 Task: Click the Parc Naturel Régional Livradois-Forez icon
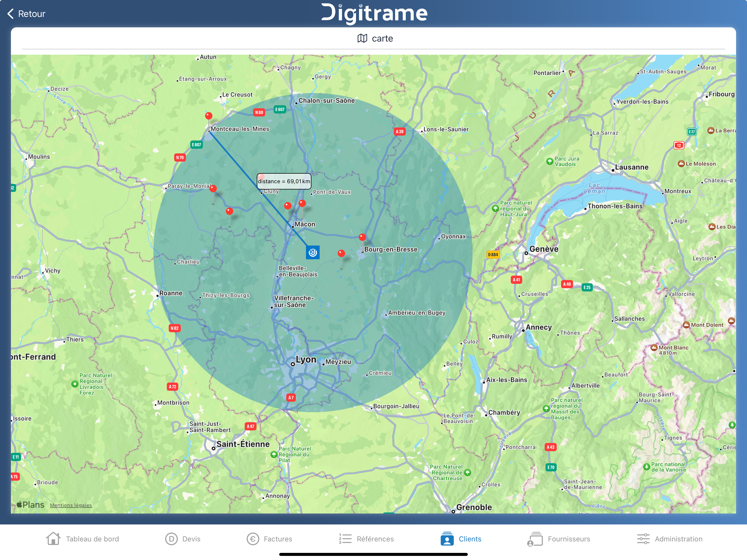[75, 384]
